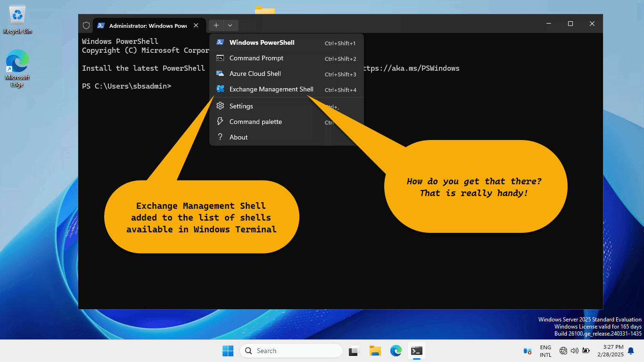Choose Azure Cloud Shell from menu
The height and width of the screenshot is (362, 644).
coord(287,74)
